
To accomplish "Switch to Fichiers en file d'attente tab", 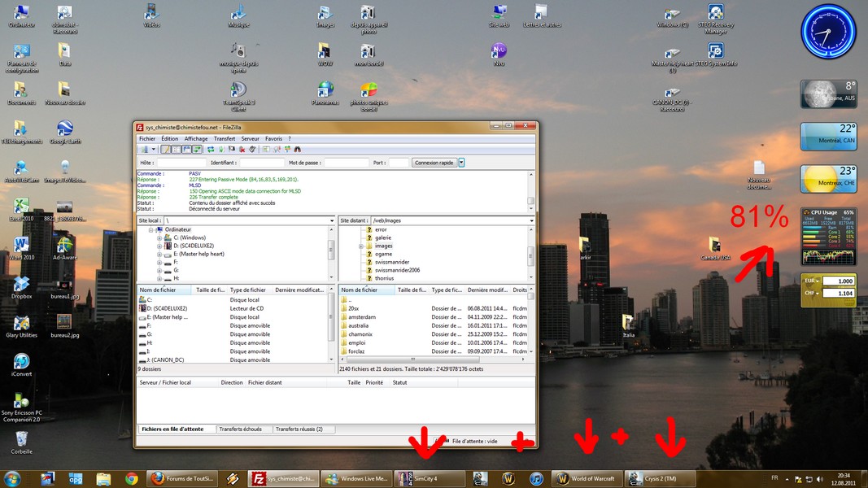I will pyautogui.click(x=172, y=429).
